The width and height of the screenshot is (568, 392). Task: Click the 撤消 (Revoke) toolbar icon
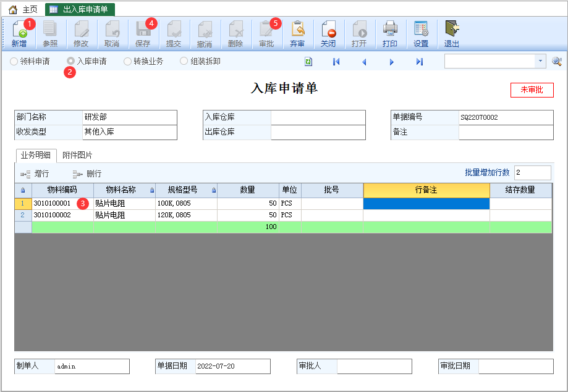205,29
